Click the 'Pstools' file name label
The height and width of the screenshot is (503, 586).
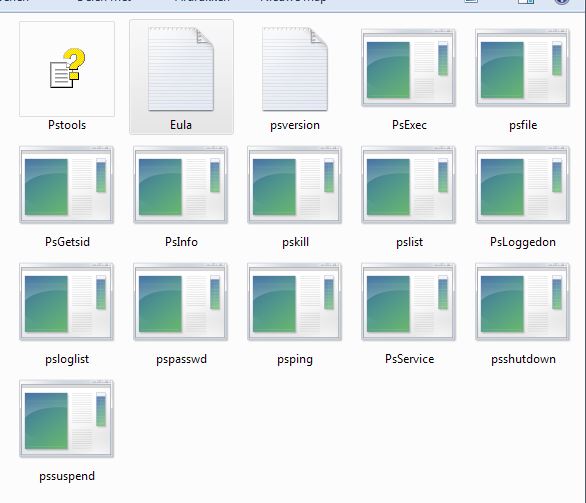67,125
